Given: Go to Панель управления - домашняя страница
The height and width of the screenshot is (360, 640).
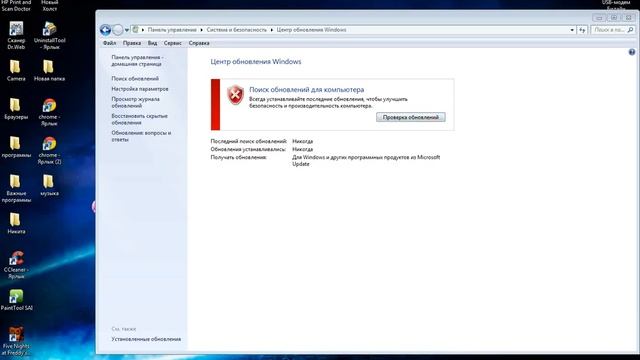Looking at the screenshot, I should click(x=137, y=60).
